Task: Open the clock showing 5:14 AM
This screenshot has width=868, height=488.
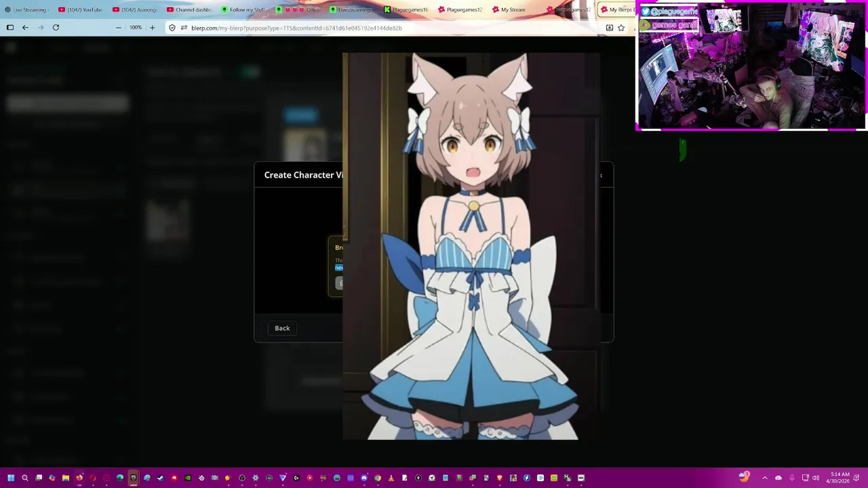Action: pyautogui.click(x=839, y=478)
